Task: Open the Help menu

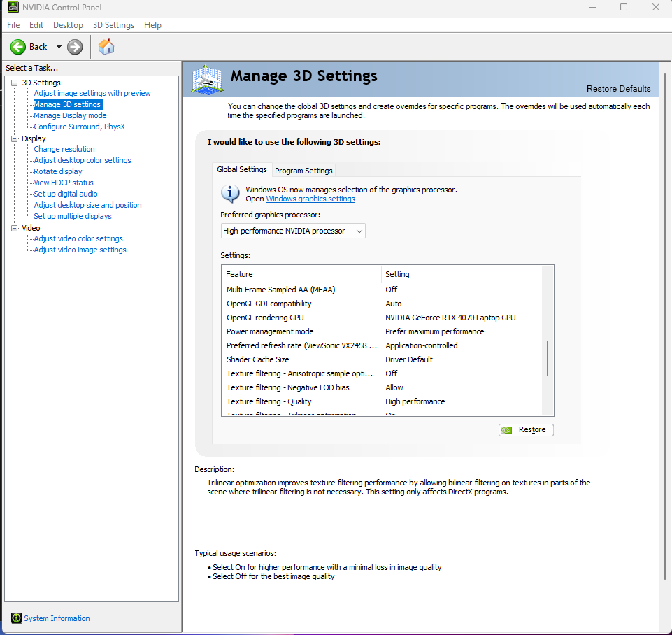Action: 152,25
